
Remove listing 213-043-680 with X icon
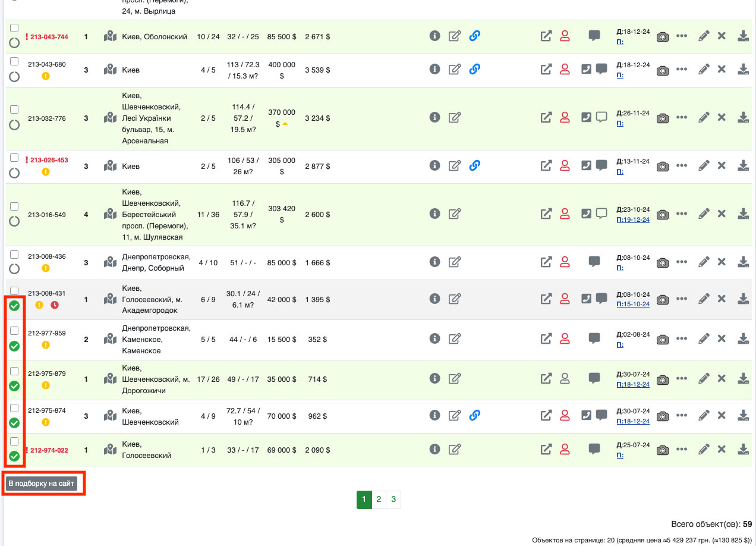(x=722, y=70)
